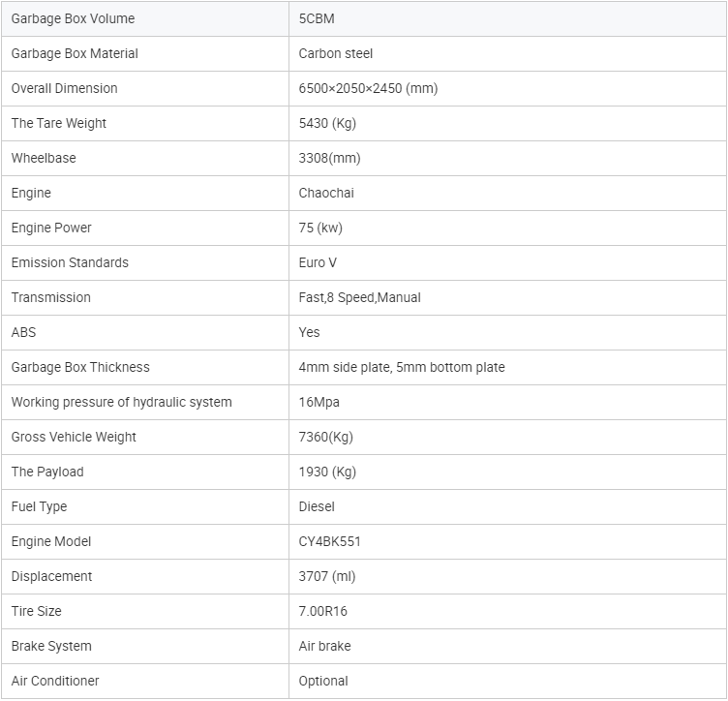
Task: Click the Engine Power label
Action: (x=51, y=228)
